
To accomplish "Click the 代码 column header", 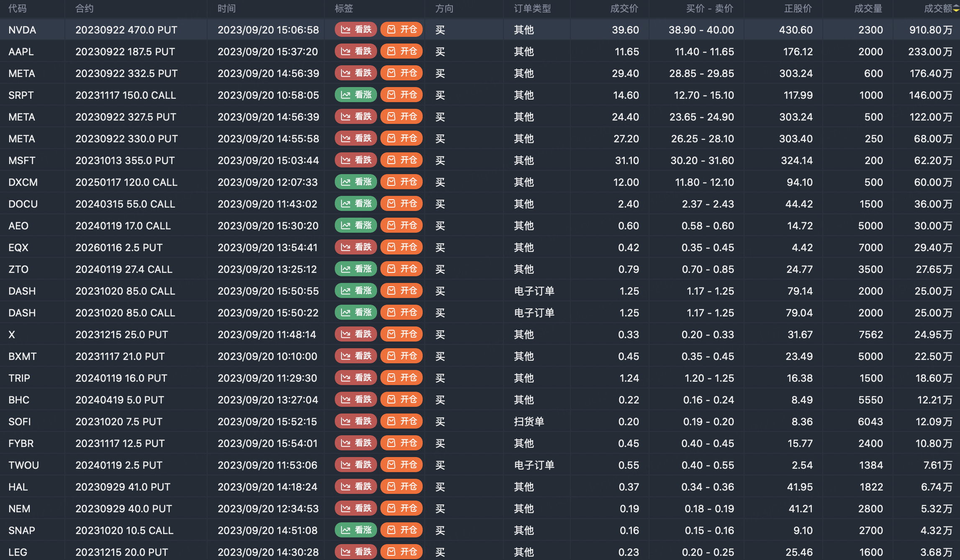I will tap(18, 9).
